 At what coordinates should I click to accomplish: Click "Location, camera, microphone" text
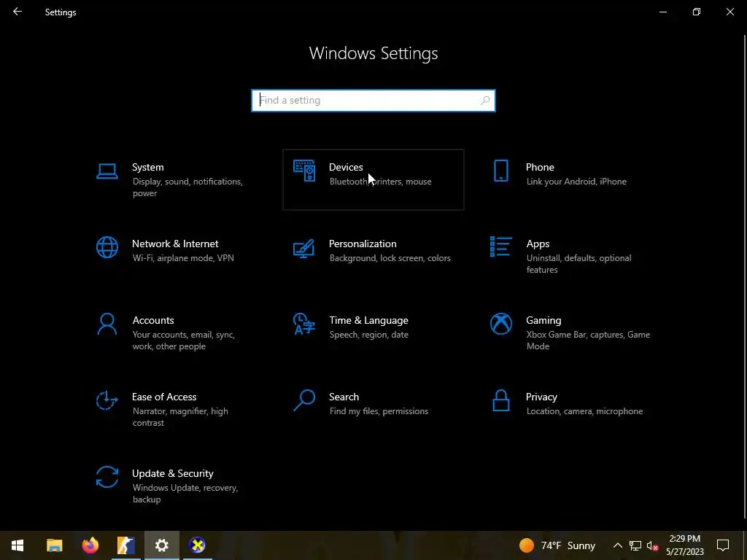coord(584,411)
